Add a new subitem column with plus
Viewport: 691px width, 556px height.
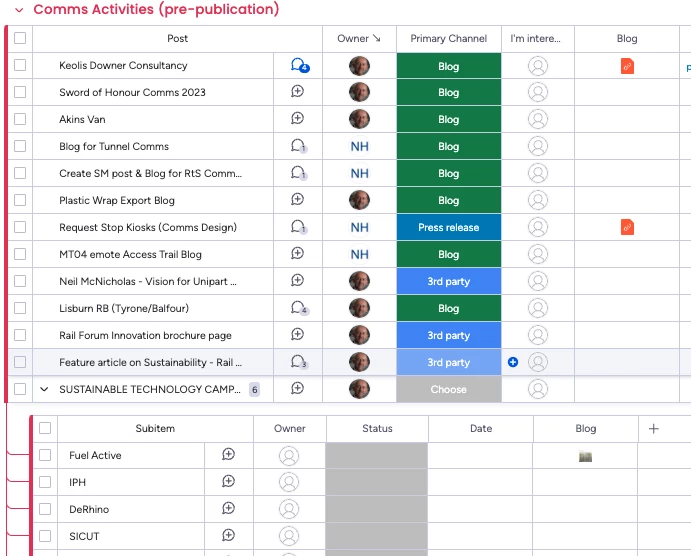(x=654, y=429)
